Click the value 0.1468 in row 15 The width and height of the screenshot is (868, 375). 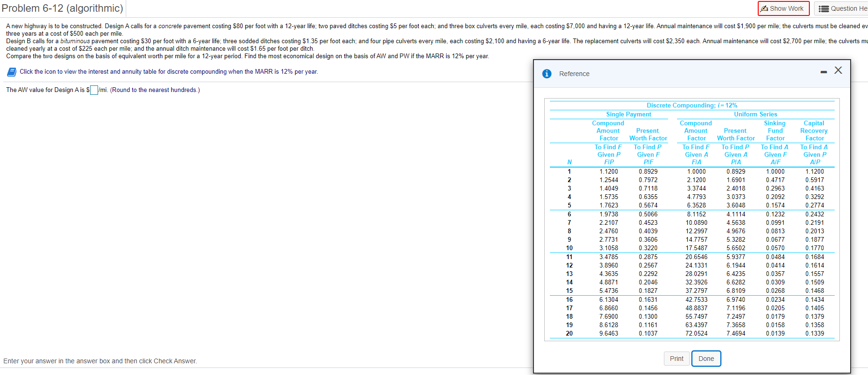point(815,291)
